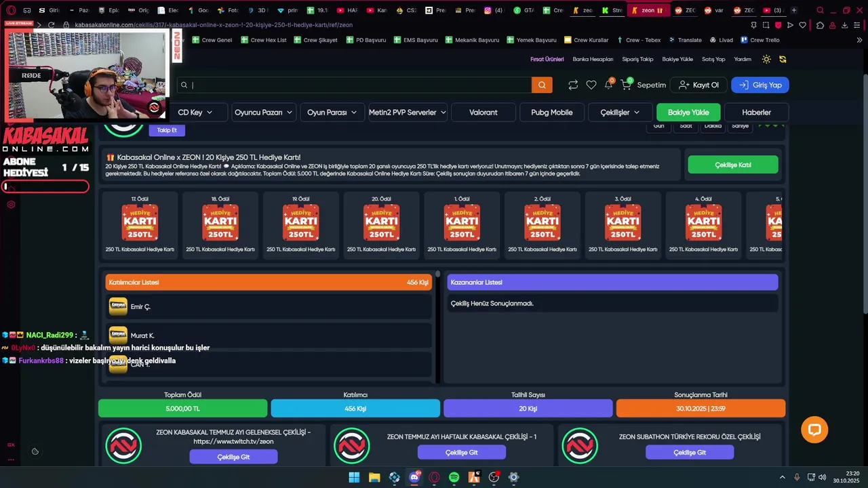Image resolution: width=868 pixels, height=488 pixels.
Task: Click the Takip Et follow button
Action: point(167,130)
